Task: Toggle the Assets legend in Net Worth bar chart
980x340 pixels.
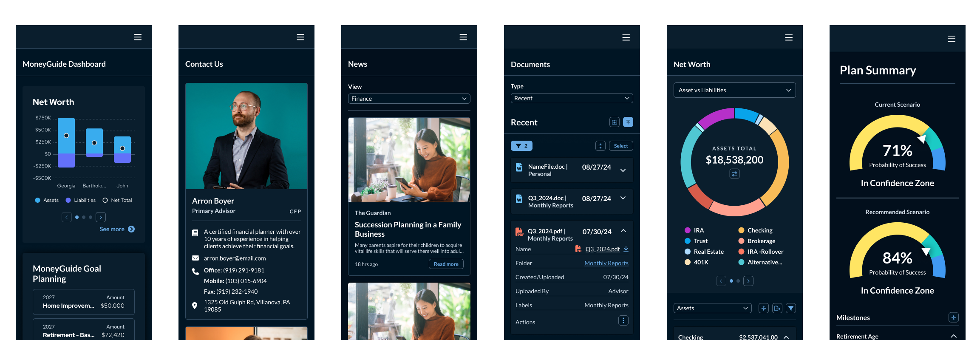Action: [x=47, y=200]
